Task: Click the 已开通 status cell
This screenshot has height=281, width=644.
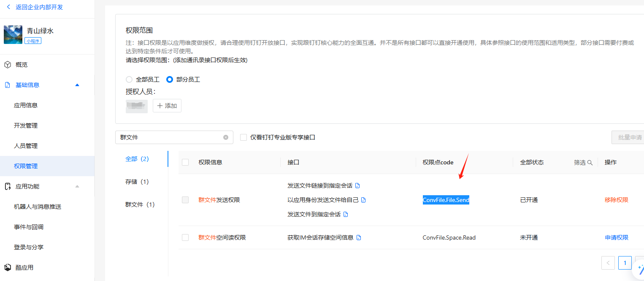Action: point(529,200)
